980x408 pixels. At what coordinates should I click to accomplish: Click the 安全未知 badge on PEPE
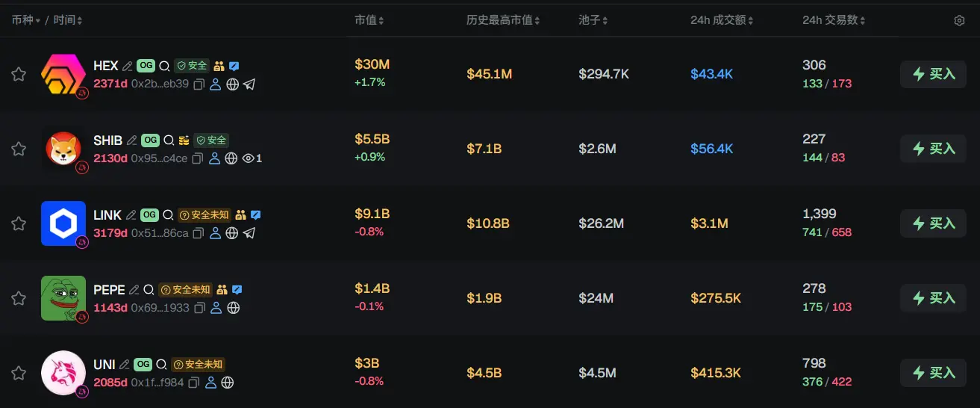coord(185,290)
